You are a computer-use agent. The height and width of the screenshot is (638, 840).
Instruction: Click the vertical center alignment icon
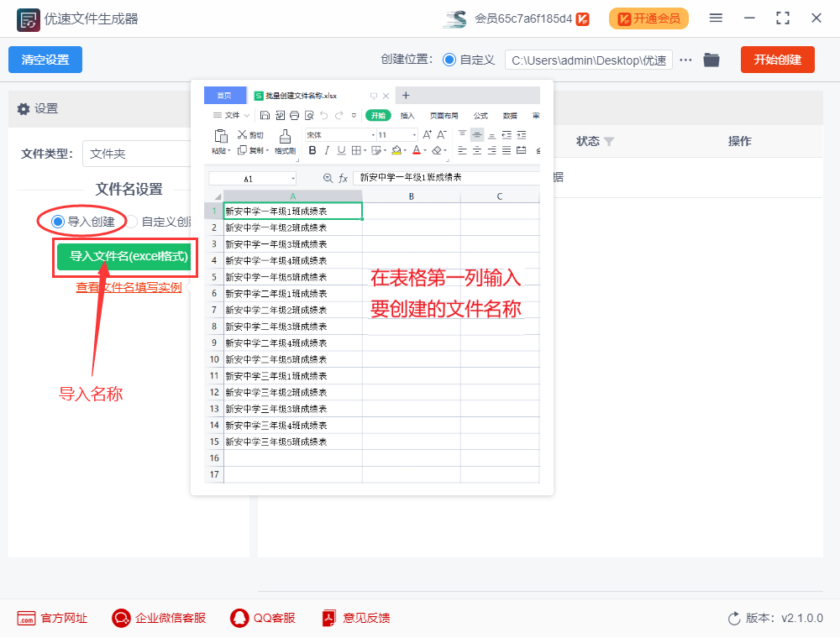[477, 135]
